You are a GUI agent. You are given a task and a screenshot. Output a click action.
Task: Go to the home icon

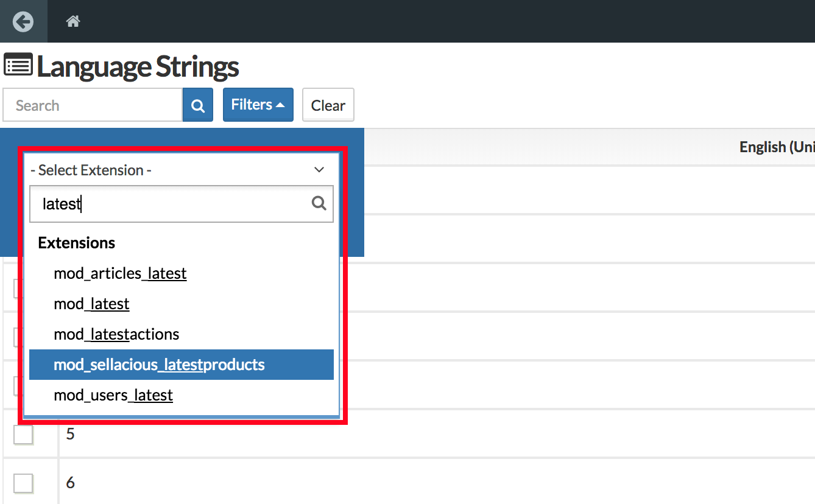point(73,22)
